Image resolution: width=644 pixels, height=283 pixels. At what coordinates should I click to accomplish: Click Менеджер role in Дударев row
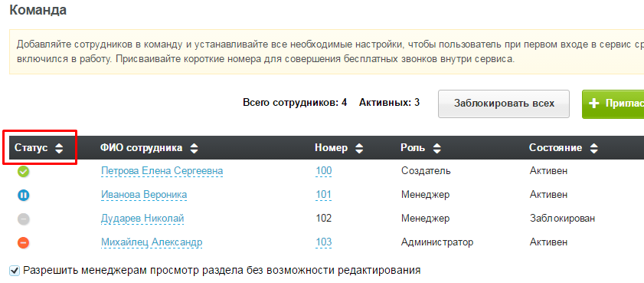425,219
